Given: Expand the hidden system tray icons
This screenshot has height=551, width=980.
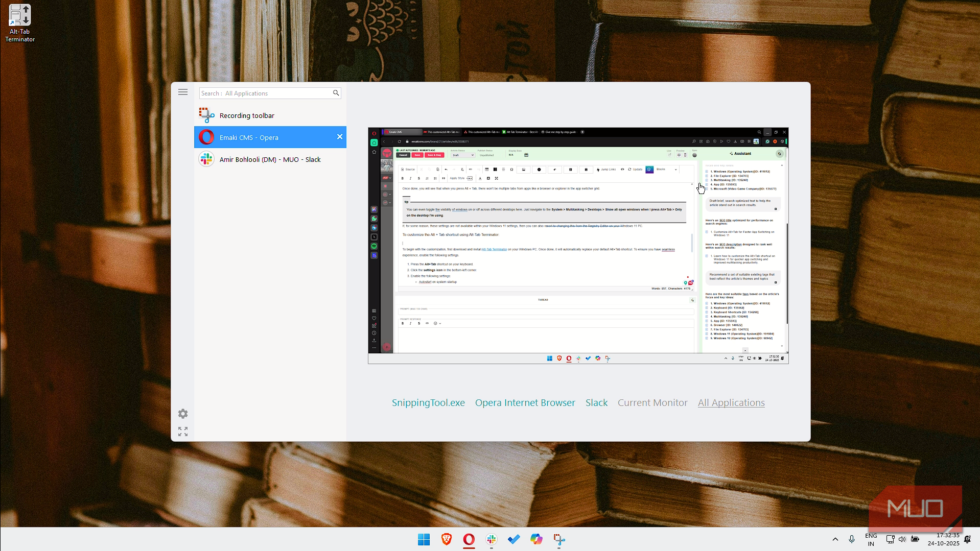Looking at the screenshot, I should (x=835, y=539).
